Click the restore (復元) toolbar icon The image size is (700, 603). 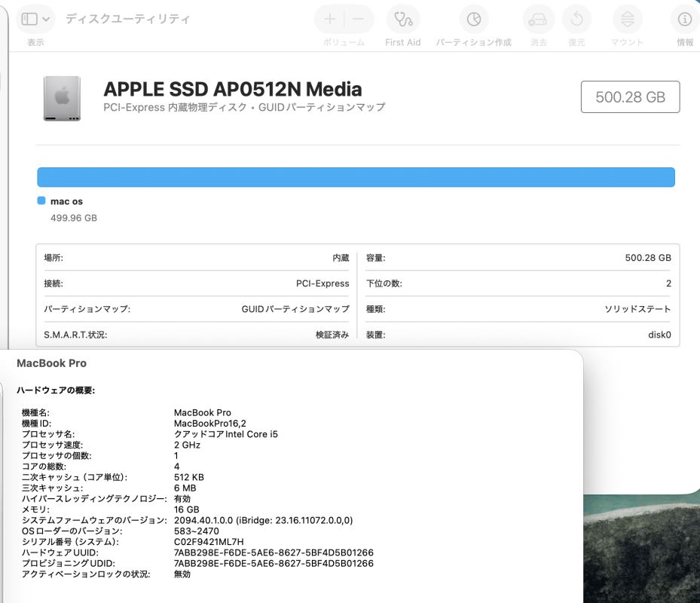pyautogui.click(x=577, y=19)
